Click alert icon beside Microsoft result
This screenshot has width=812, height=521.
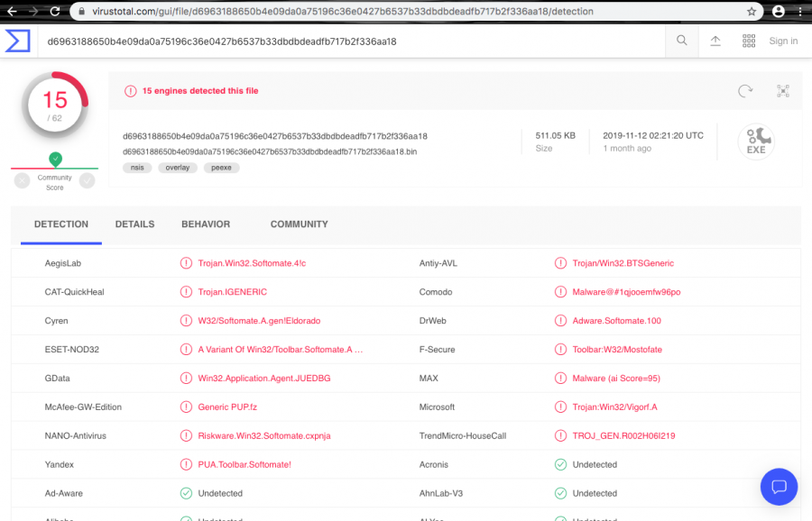point(560,407)
